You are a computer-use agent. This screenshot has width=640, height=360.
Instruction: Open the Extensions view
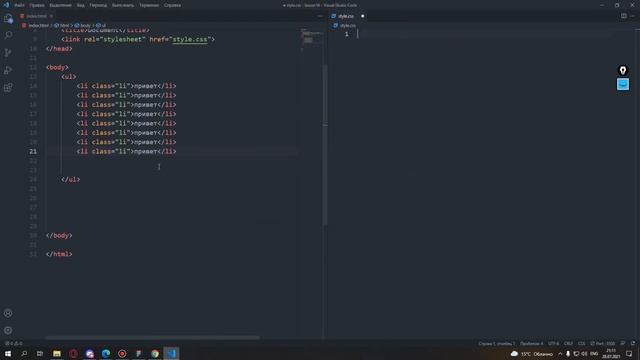pyautogui.click(x=8, y=87)
